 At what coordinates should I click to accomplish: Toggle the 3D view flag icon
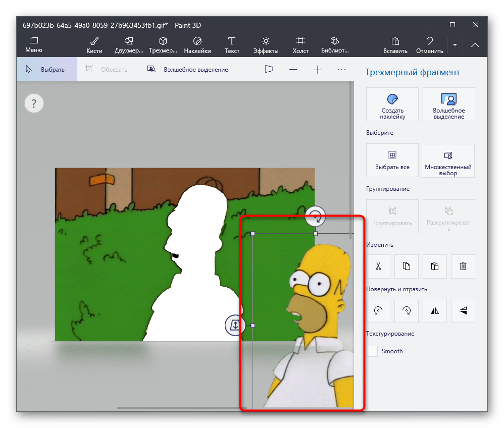269,70
